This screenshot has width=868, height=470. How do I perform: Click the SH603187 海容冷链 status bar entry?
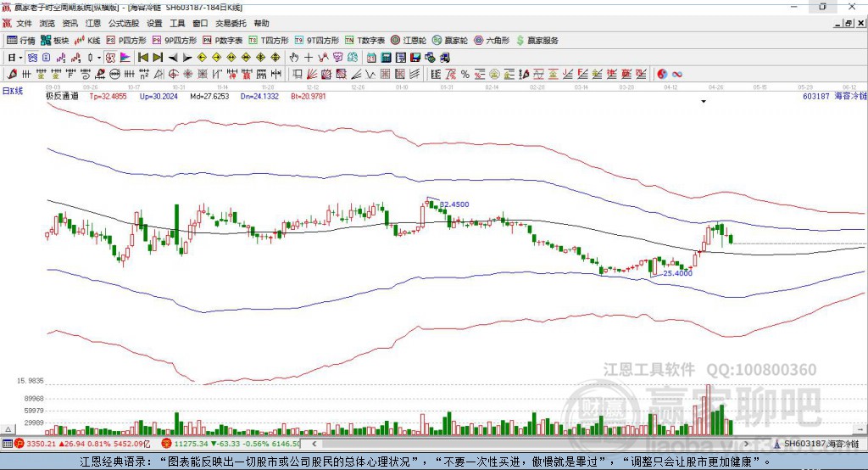[817, 444]
